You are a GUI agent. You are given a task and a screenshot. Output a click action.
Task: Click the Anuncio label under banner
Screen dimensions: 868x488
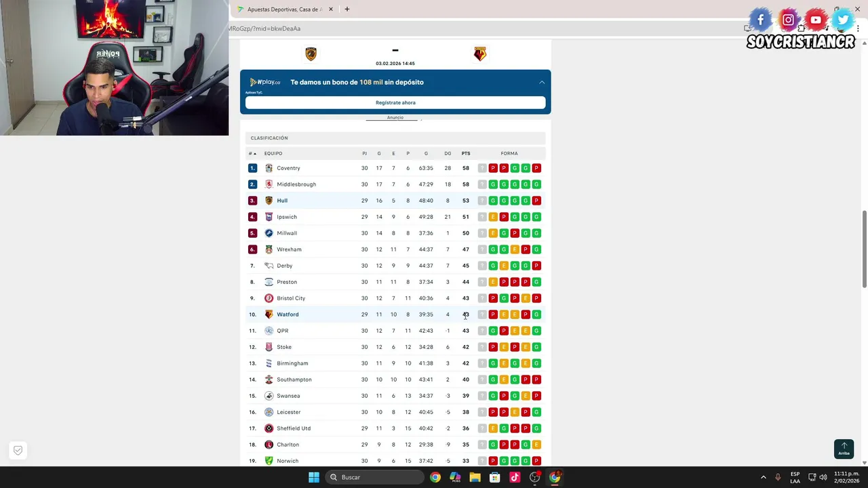[x=395, y=117]
